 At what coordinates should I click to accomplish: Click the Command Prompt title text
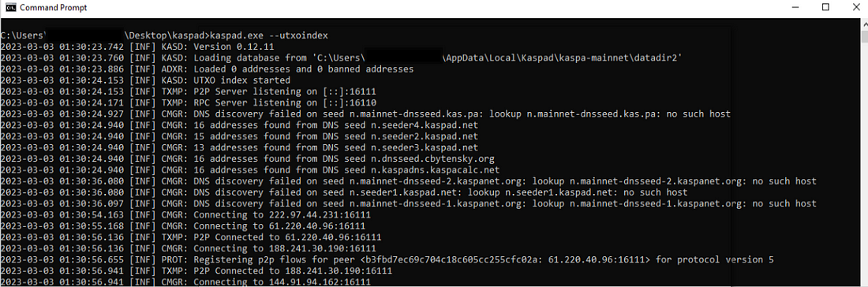(53, 8)
